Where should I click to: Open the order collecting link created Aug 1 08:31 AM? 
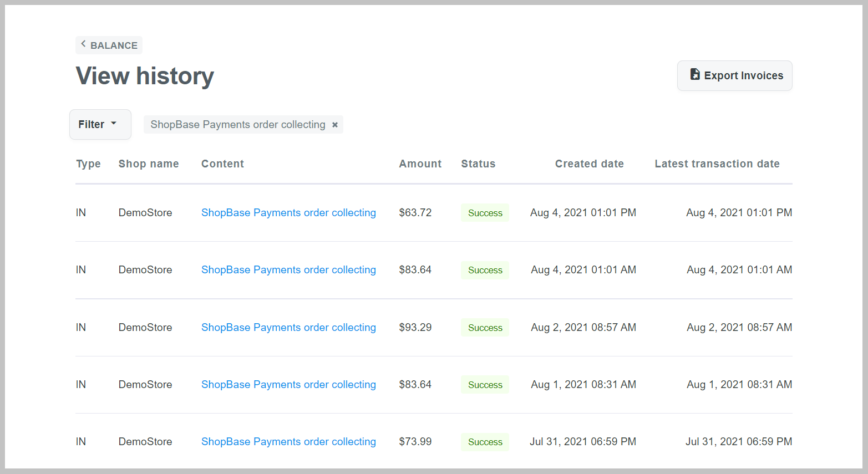[x=288, y=384]
